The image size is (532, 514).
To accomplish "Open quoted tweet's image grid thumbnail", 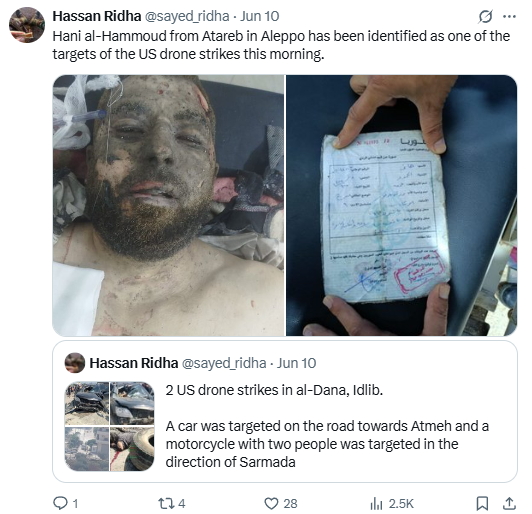I will [109, 426].
